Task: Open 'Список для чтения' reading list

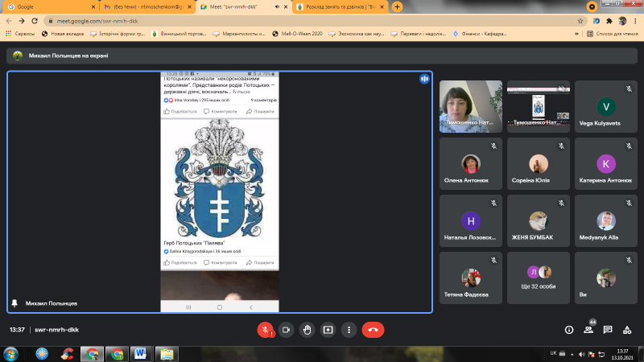Action: (613, 34)
